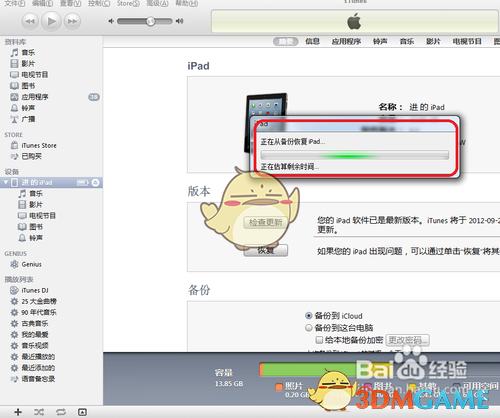The width and height of the screenshot is (500, 418).
Task: Open the iTunes DJ playlist
Action: pyautogui.click(x=35, y=290)
